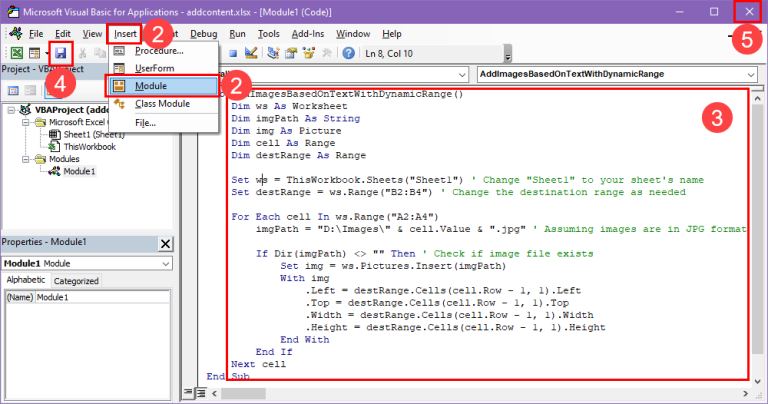Open the View menu
The height and width of the screenshot is (404, 768).
click(92, 34)
